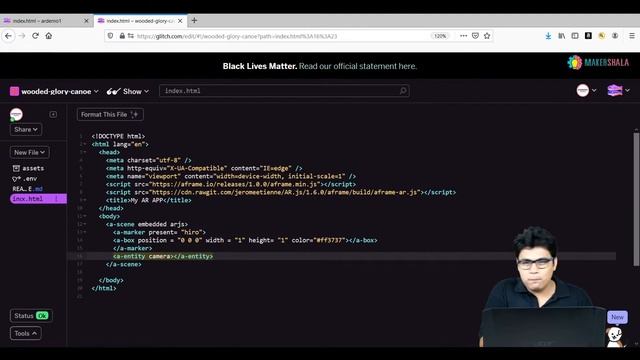Expand the Tools menu

click(x=25, y=333)
